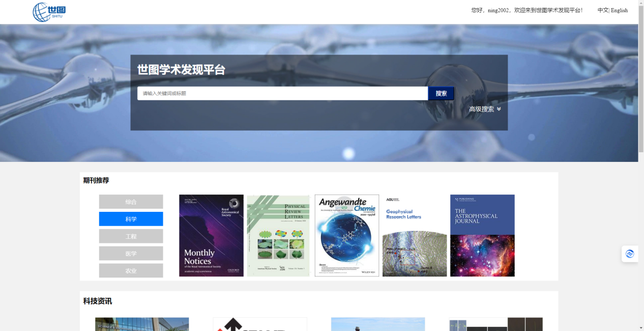
Task: Open the floating assistant widget icon
Action: [x=630, y=254]
